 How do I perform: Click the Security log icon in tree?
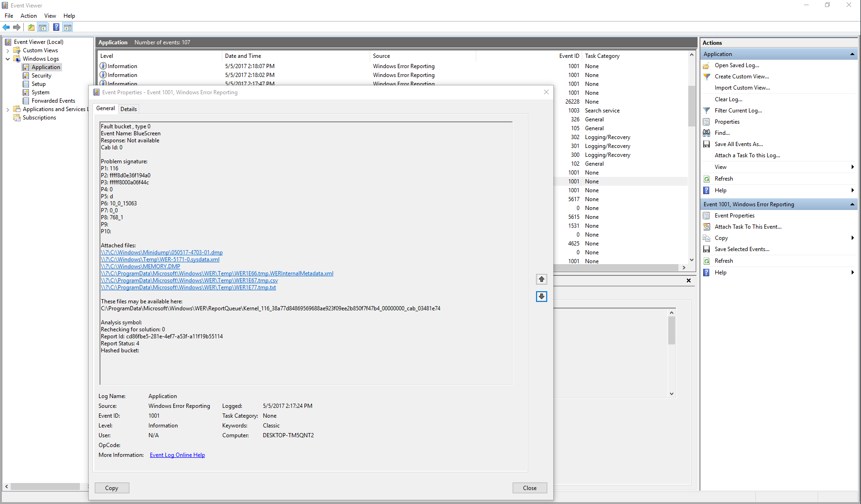tap(26, 76)
